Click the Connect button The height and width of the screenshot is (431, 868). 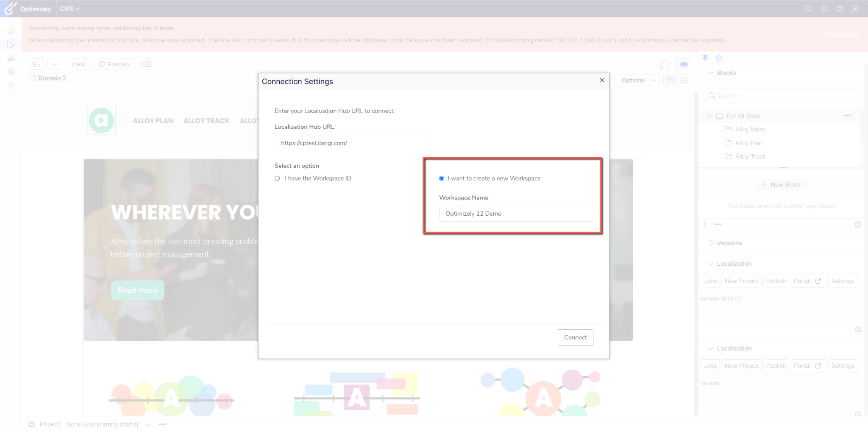pos(575,337)
